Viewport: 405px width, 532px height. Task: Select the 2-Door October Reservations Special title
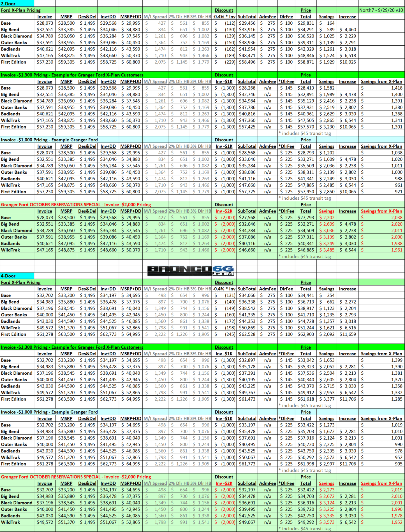[x=76, y=205]
